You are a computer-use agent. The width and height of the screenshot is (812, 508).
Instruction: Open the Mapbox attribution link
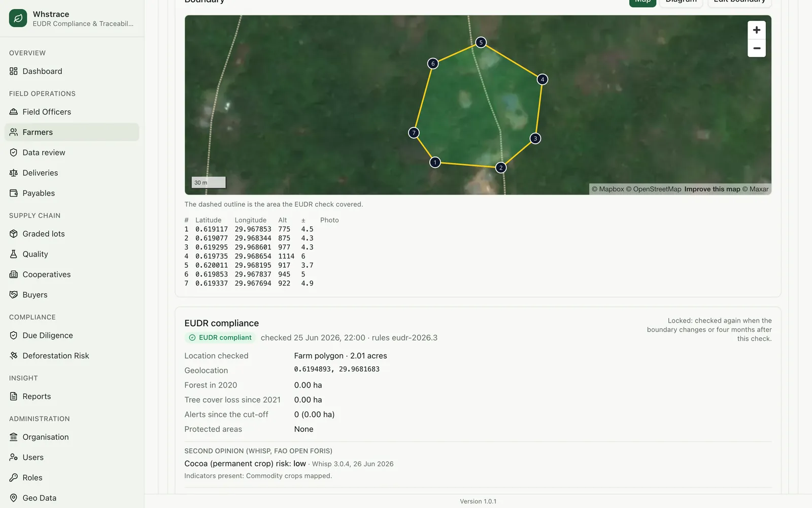pyautogui.click(x=608, y=189)
